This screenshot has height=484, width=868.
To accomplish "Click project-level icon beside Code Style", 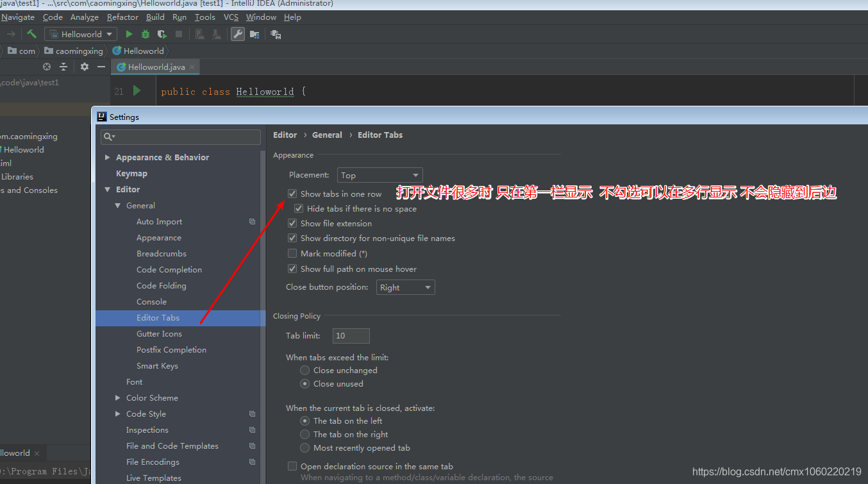I will point(252,414).
